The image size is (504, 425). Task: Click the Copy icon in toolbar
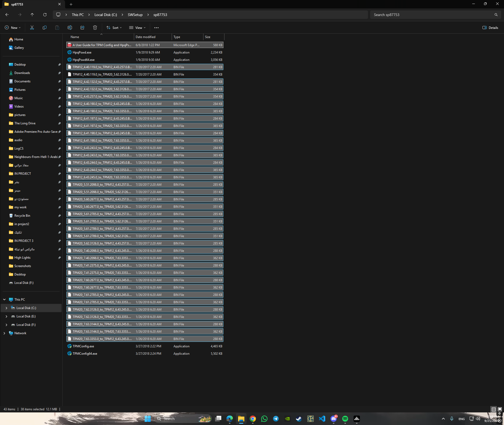click(x=45, y=28)
